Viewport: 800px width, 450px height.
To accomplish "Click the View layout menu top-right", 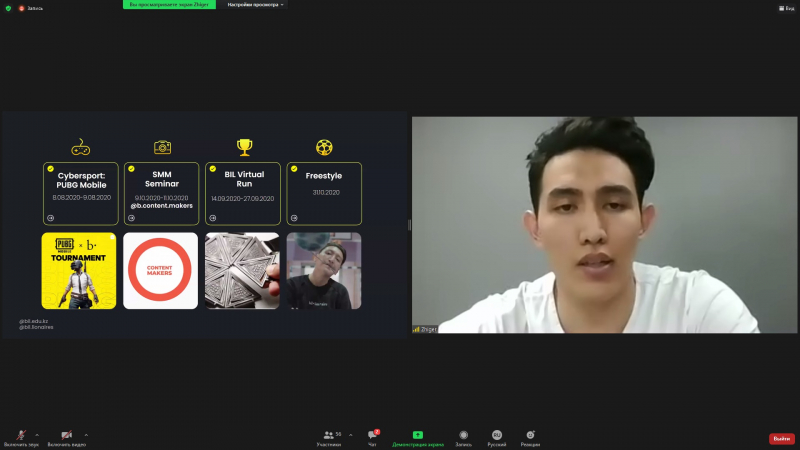I will [786, 8].
